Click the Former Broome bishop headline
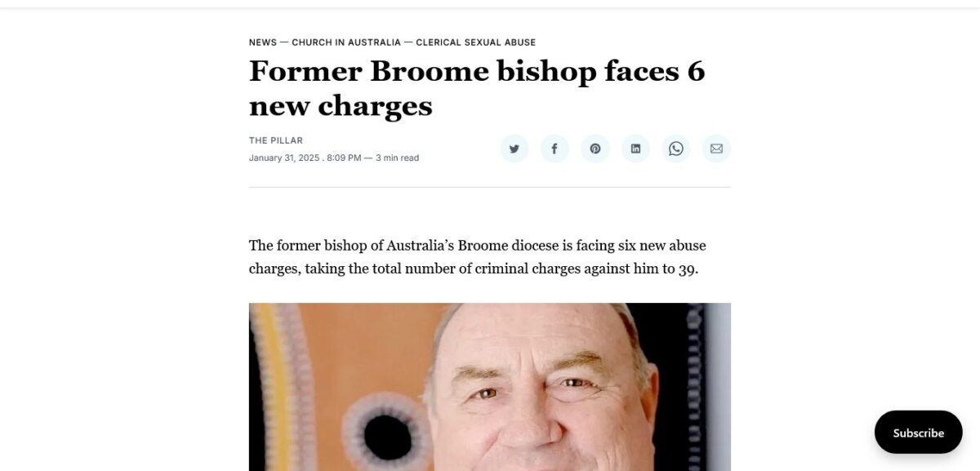Screen dimensions: 980x471 tap(477, 88)
